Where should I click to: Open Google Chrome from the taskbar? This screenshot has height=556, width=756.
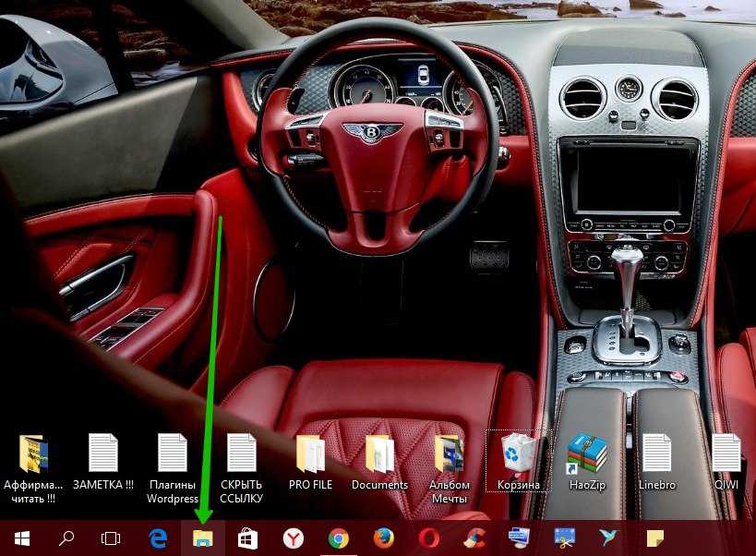338,538
